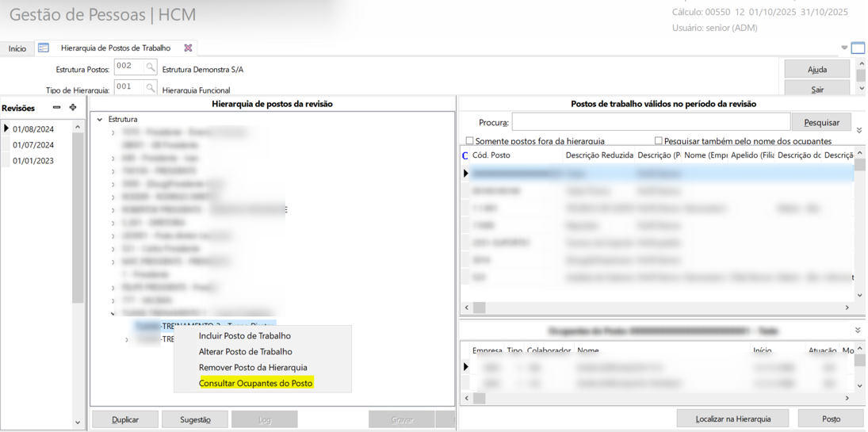Collapse the Estrutura root tree node
868x432 pixels.
click(x=100, y=120)
